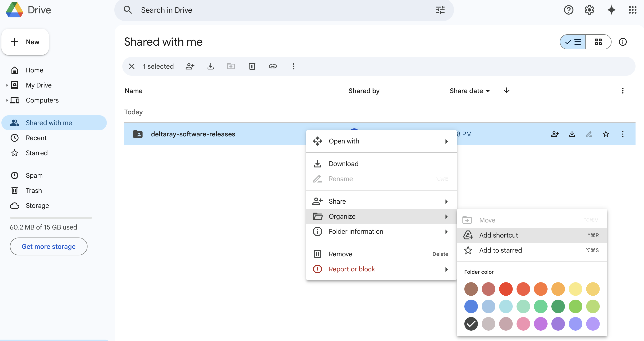The image size is (644, 341).
Task: Click Get more storage button
Action: coord(48,246)
